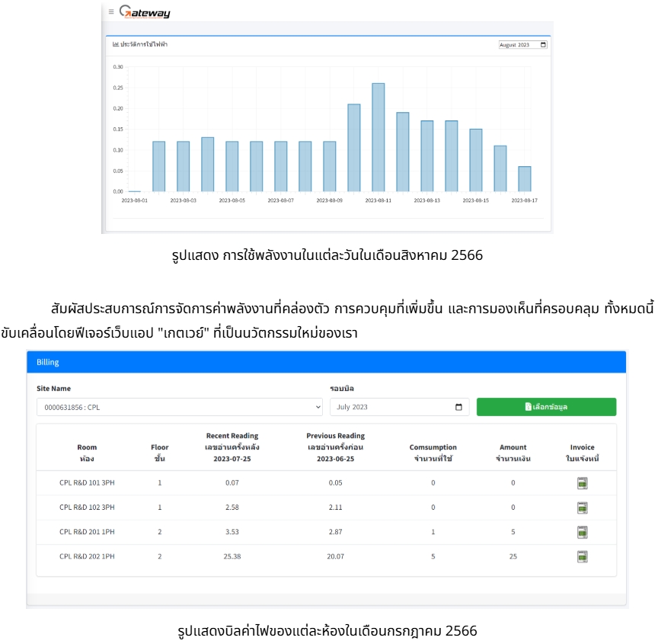Click the Amount column header
The image size is (658, 644).
click(x=513, y=452)
